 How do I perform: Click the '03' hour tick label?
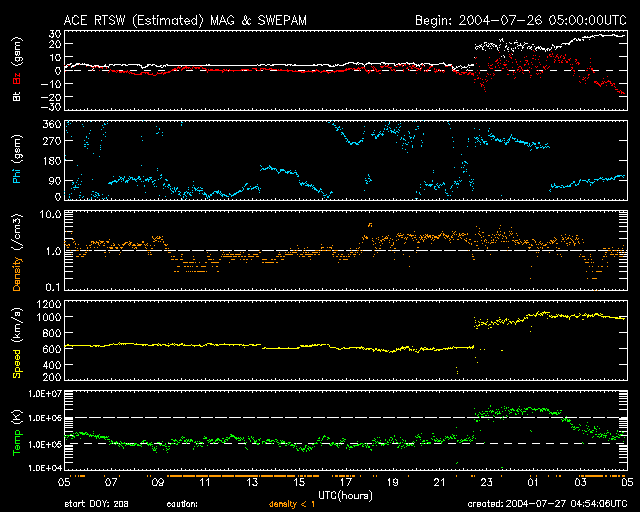coord(580,483)
